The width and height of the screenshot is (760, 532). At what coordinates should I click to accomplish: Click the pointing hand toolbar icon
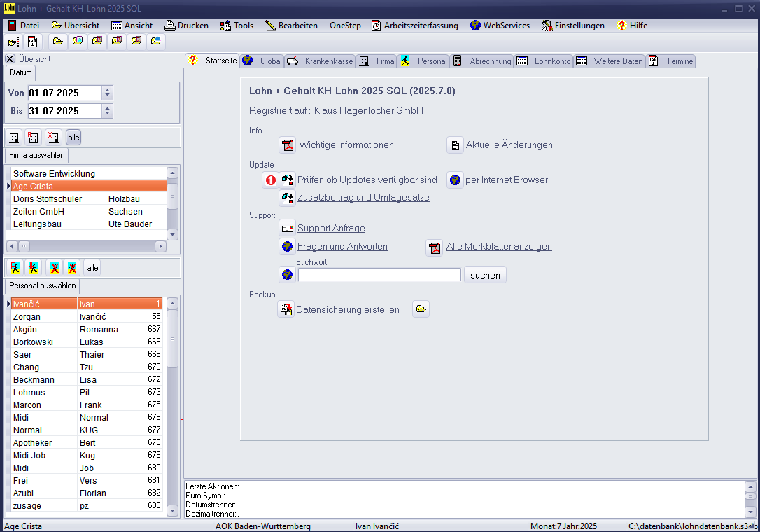pos(14,42)
